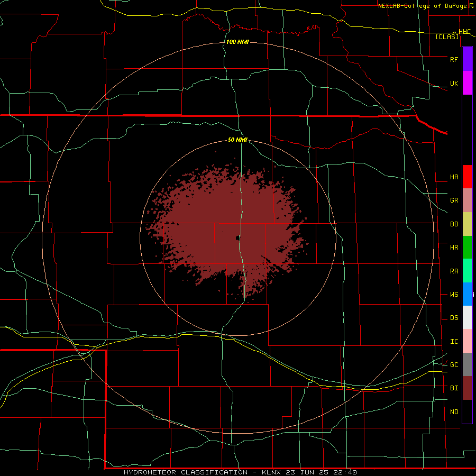Select the gray GC legend swatch
Image resolution: width=476 pixels, height=476 pixels.
point(467,364)
